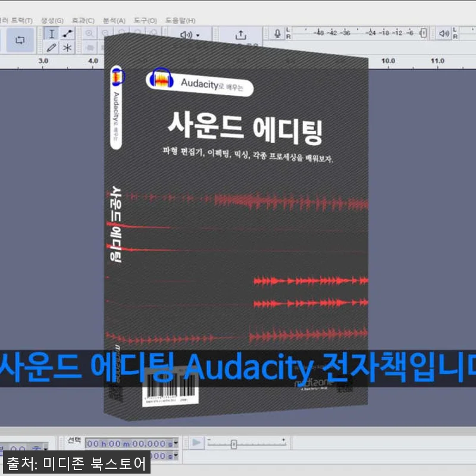Screen dimensions: 476x476
Task: Click the 3.0 mark on the timeline ruler
Action: [x=43, y=61]
